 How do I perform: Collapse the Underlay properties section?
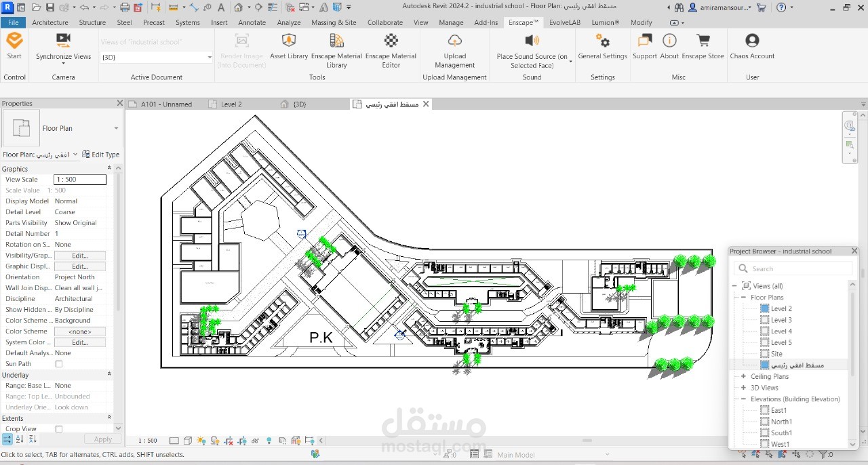coord(109,374)
